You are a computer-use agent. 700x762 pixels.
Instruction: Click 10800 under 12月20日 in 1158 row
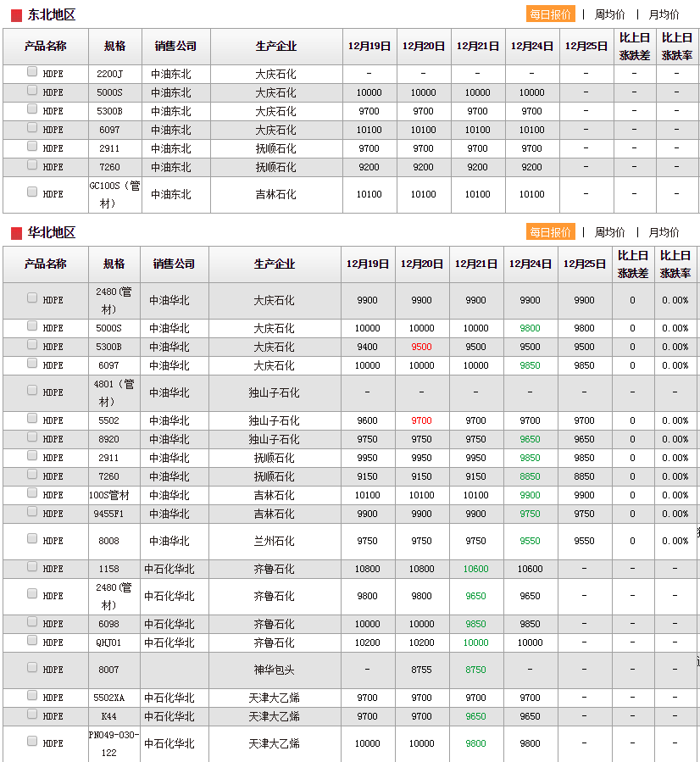[x=422, y=569]
